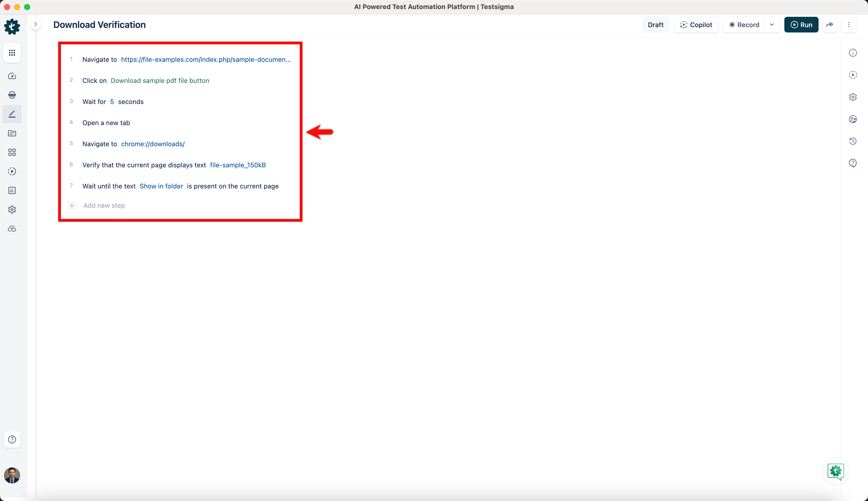Select step 4 Open a new tab

click(106, 123)
